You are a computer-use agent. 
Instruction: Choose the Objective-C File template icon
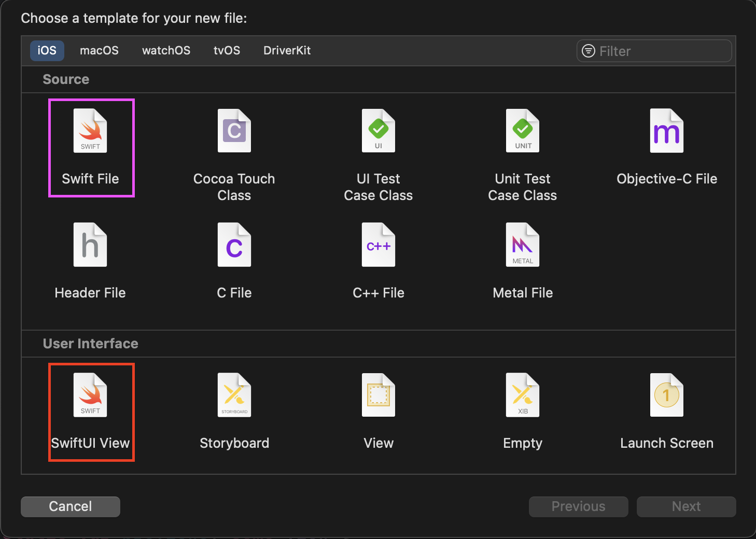click(667, 131)
